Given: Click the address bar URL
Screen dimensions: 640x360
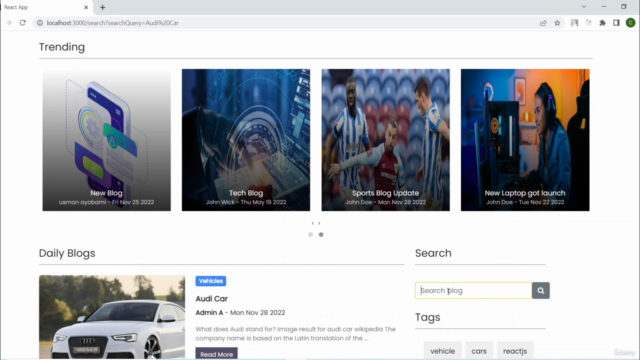Looking at the screenshot, I should pyautogui.click(x=113, y=23).
